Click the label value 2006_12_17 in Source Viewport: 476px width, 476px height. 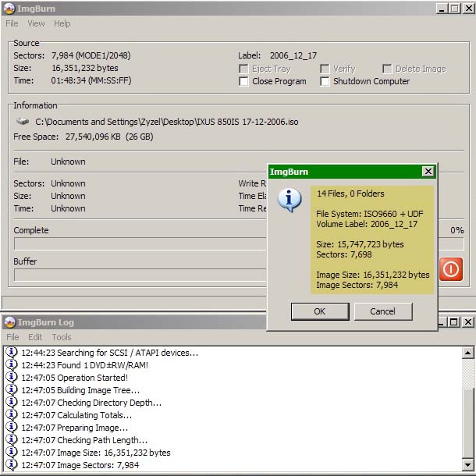coord(293,55)
